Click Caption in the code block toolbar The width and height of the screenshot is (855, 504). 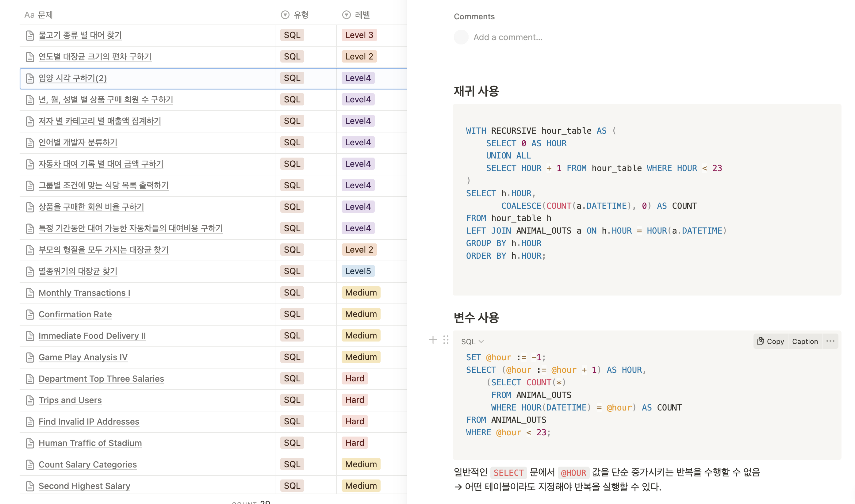point(805,341)
